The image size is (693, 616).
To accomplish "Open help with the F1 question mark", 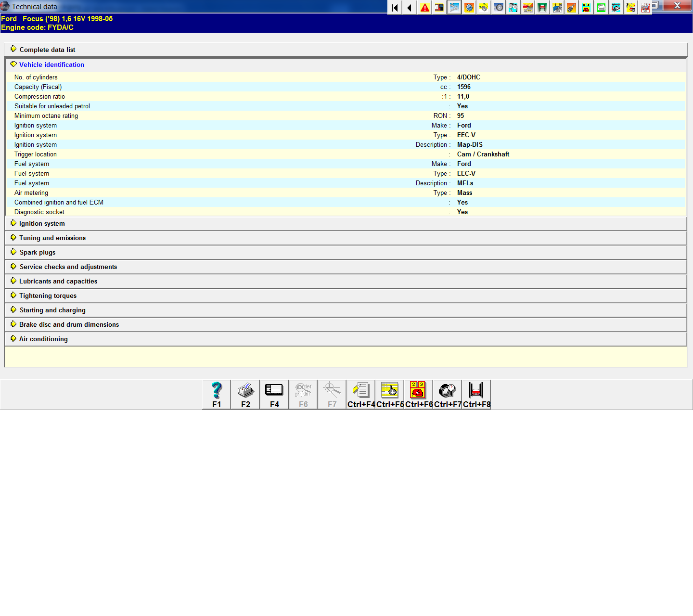I will pyautogui.click(x=217, y=395).
